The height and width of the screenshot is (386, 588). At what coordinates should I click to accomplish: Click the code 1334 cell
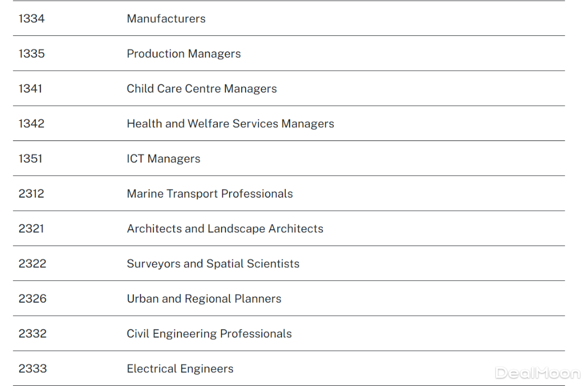tap(32, 19)
